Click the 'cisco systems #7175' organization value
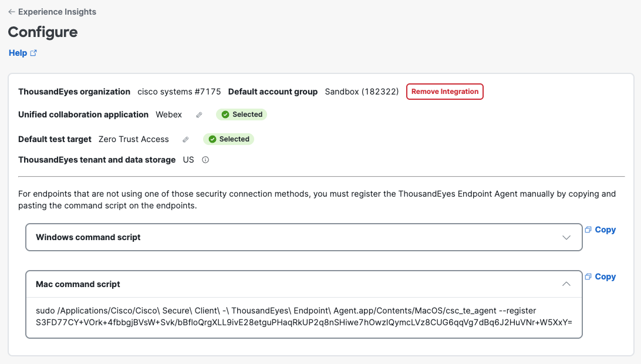641x364 pixels. 179,92
